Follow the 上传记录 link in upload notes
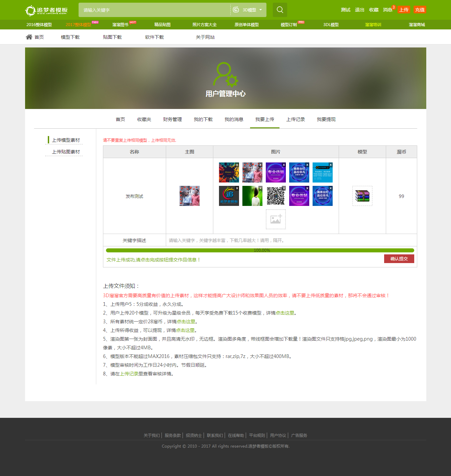Viewport: 451px width, 476px height. pyautogui.click(x=129, y=374)
